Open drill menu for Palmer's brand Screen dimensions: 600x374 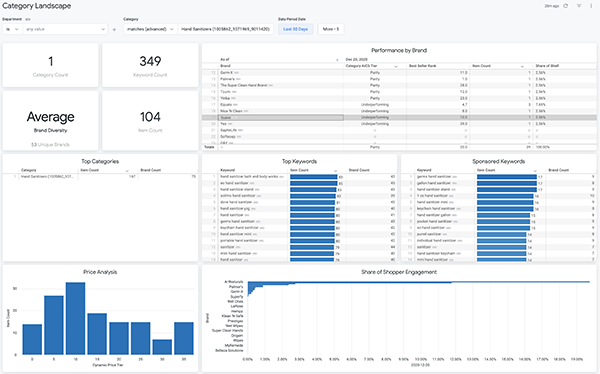tap(239, 79)
